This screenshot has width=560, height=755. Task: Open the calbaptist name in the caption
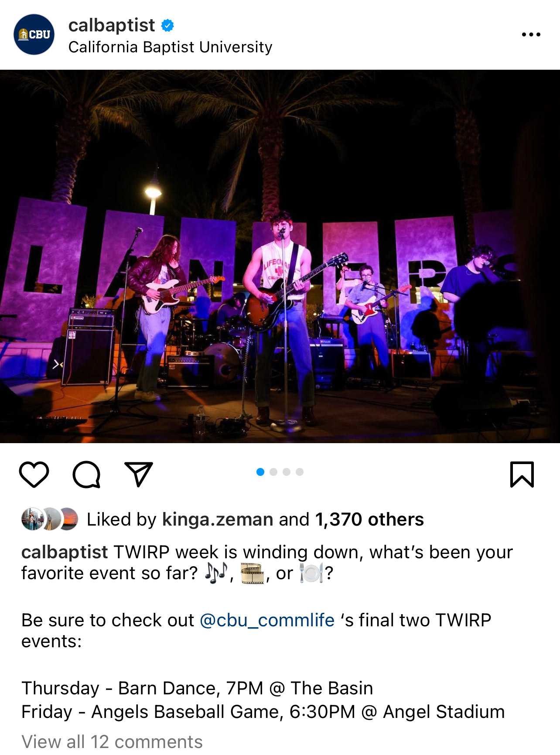point(65,552)
